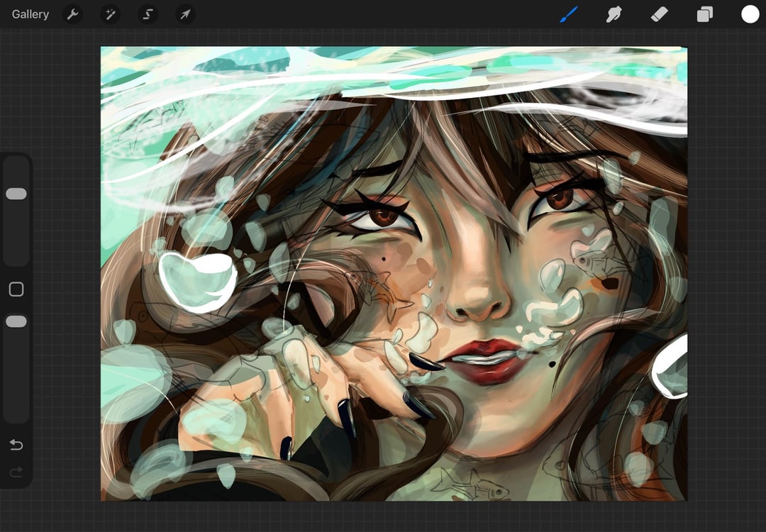Open the Layers panel

(704, 14)
